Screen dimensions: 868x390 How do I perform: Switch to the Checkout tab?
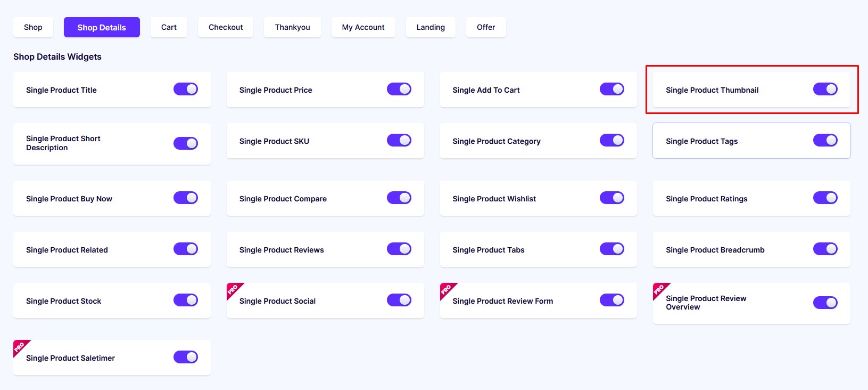tap(226, 27)
